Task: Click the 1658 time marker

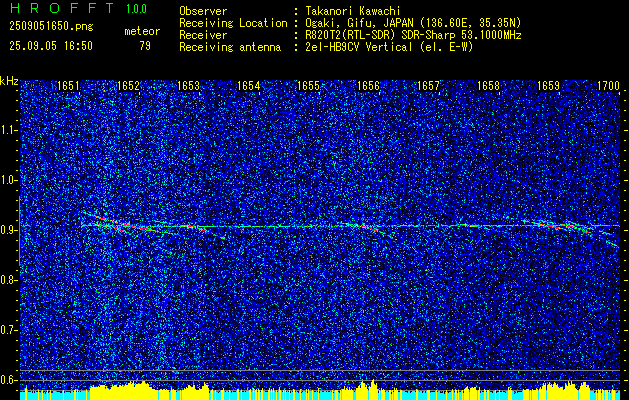Action: [489, 86]
